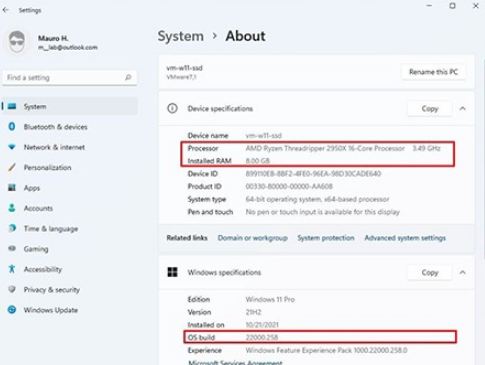Open the user profile avatar picture

[x=17, y=42]
